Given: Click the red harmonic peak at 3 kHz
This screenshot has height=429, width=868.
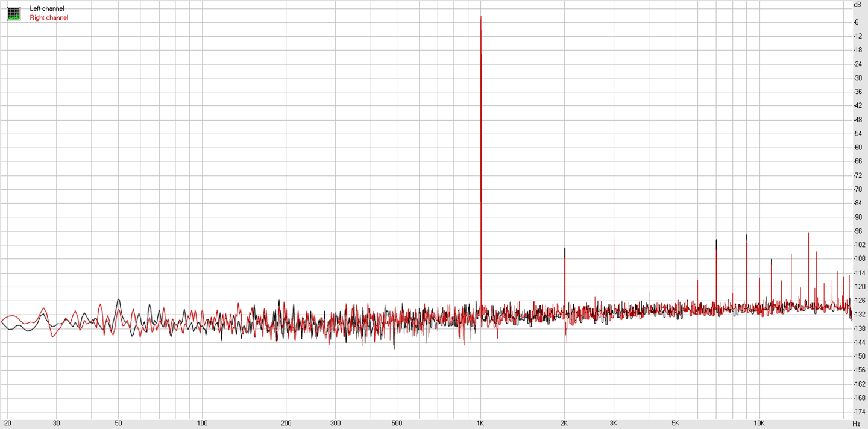Looking at the screenshot, I should (x=614, y=240).
